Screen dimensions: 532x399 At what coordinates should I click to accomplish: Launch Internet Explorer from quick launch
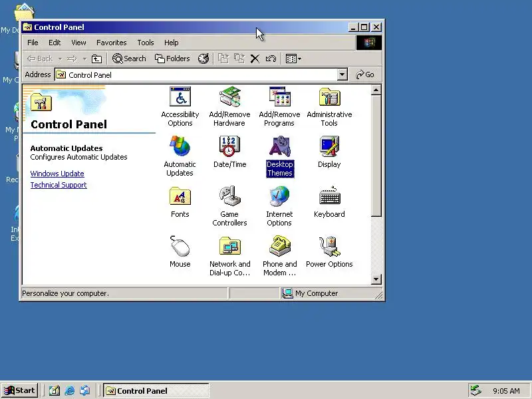70,390
